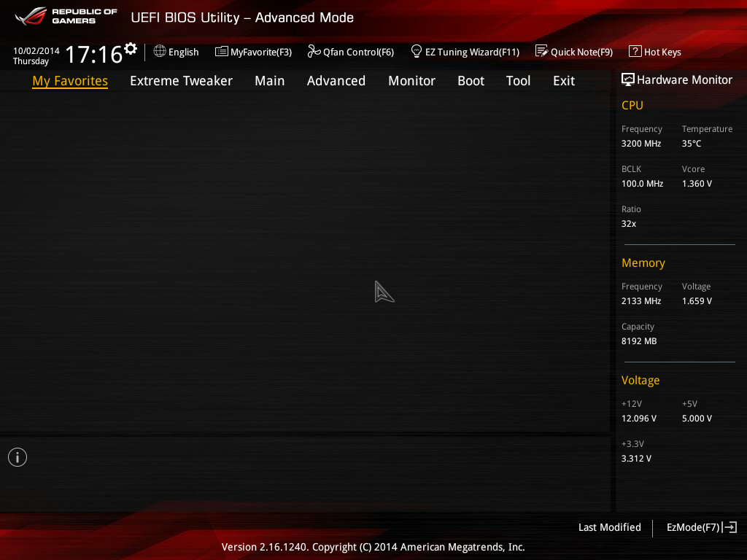Go to the Advanced tab
Image resolution: width=747 pixels, height=560 pixels.
[336, 81]
